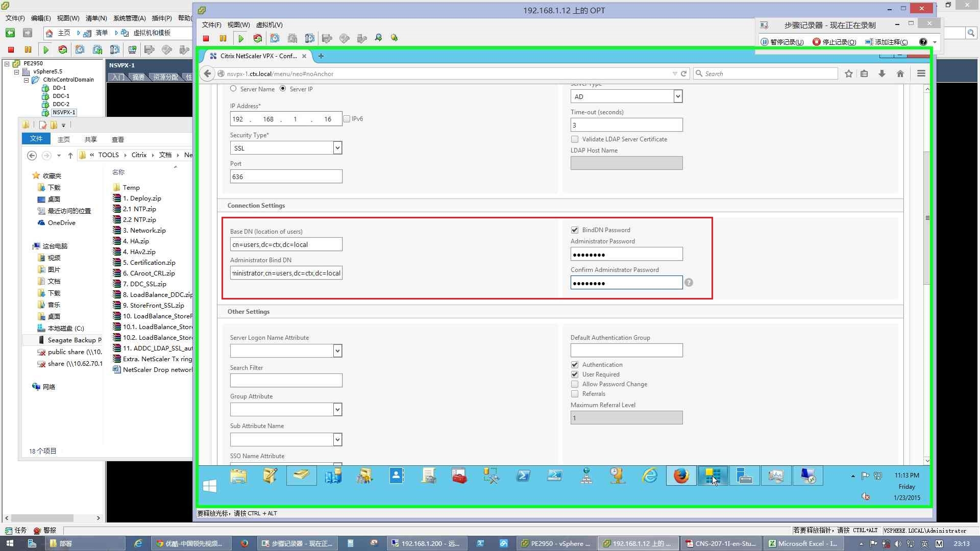Click the red stop button in OPT console toolbar
The image size is (980, 551).
[x=206, y=38]
